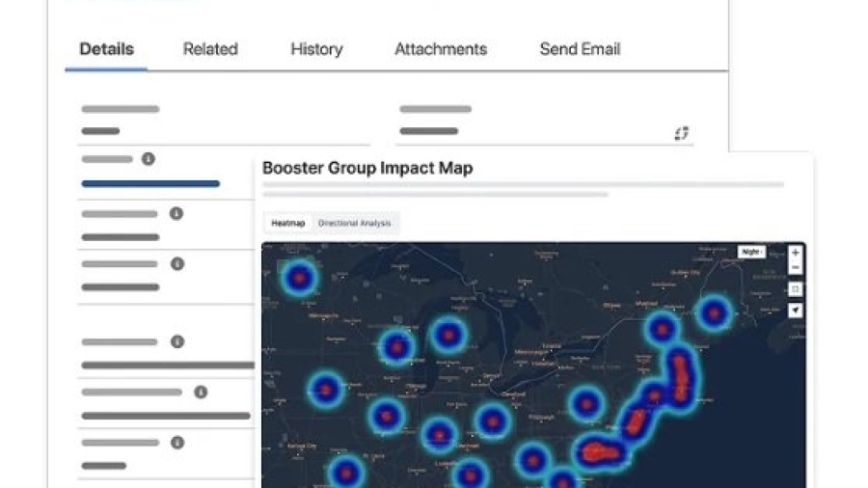Zoom out on the impact map

point(795,268)
